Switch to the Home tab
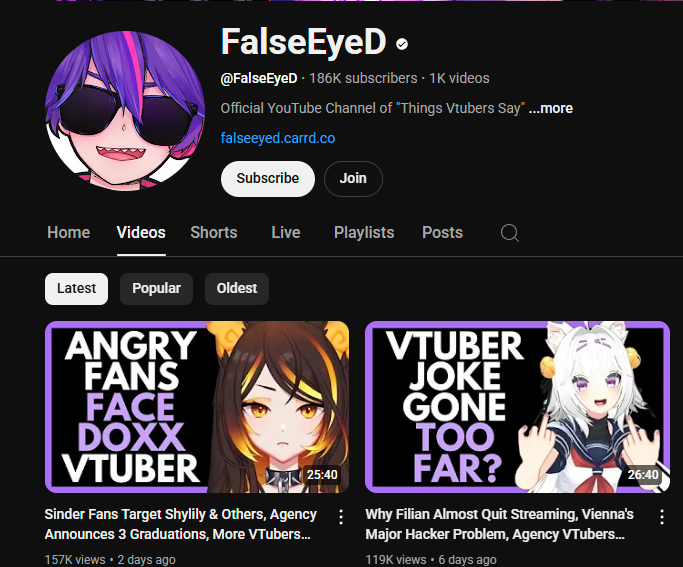This screenshot has height=567, width=683. pyautogui.click(x=68, y=233)
